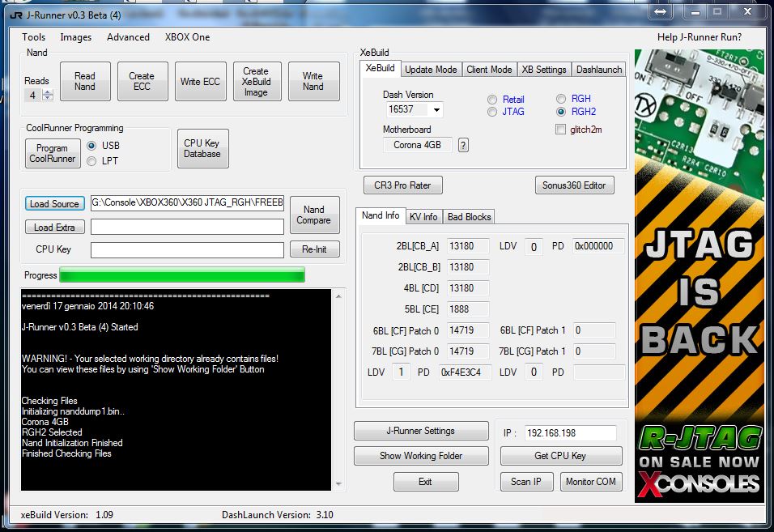Image resolution: width=774 pixels, height=532 pixels.
Task: Select the RGH radio button
Action: pos(560,99)
